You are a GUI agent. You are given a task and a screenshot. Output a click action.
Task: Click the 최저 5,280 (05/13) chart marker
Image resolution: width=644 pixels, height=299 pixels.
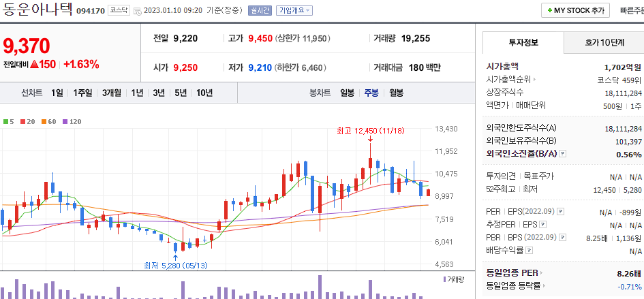[x=175, y=266]
